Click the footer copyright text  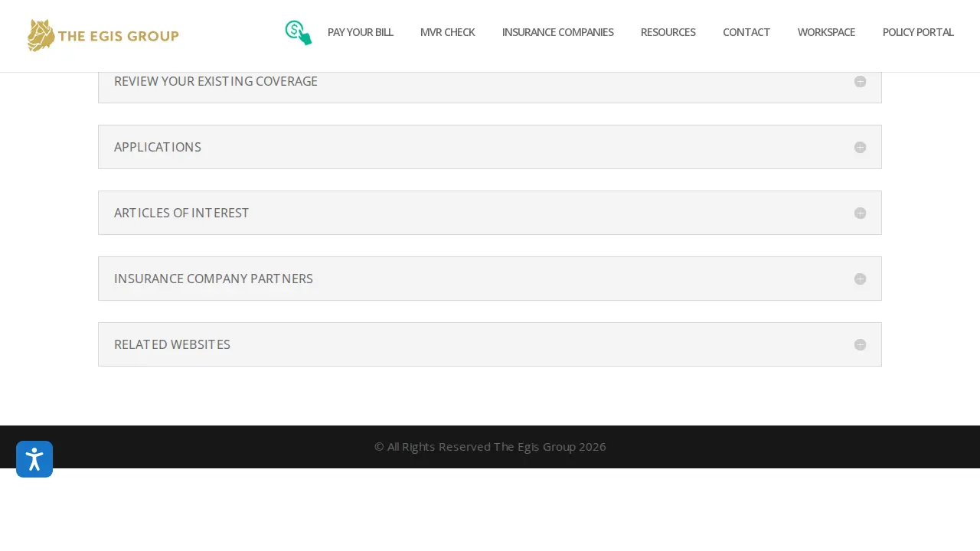490,447
